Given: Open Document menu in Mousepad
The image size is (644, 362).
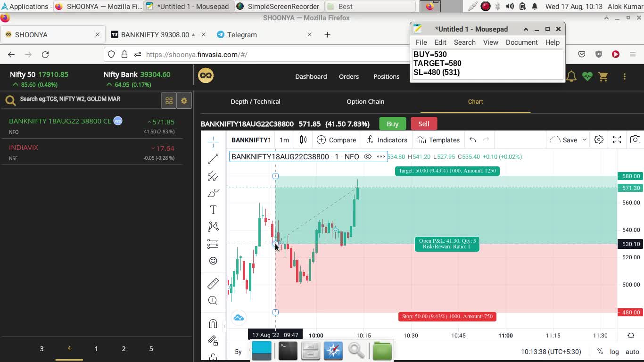Looking at the screenshot, I should click(x=521, y=42).
